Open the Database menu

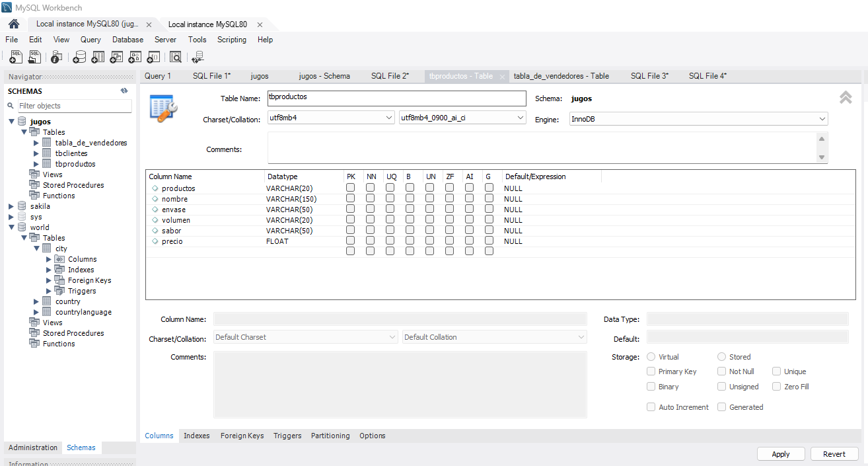point(127,40)
